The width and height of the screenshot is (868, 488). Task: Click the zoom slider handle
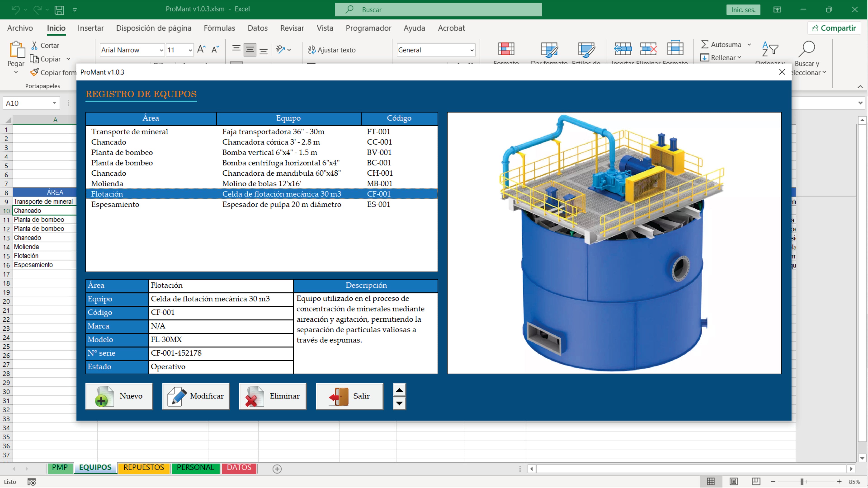(802, 482)
